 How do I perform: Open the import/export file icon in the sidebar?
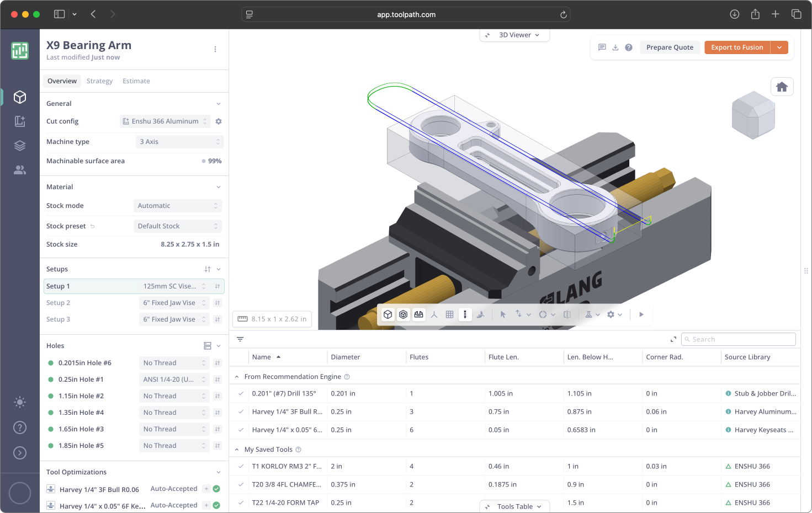coord(20,121)
